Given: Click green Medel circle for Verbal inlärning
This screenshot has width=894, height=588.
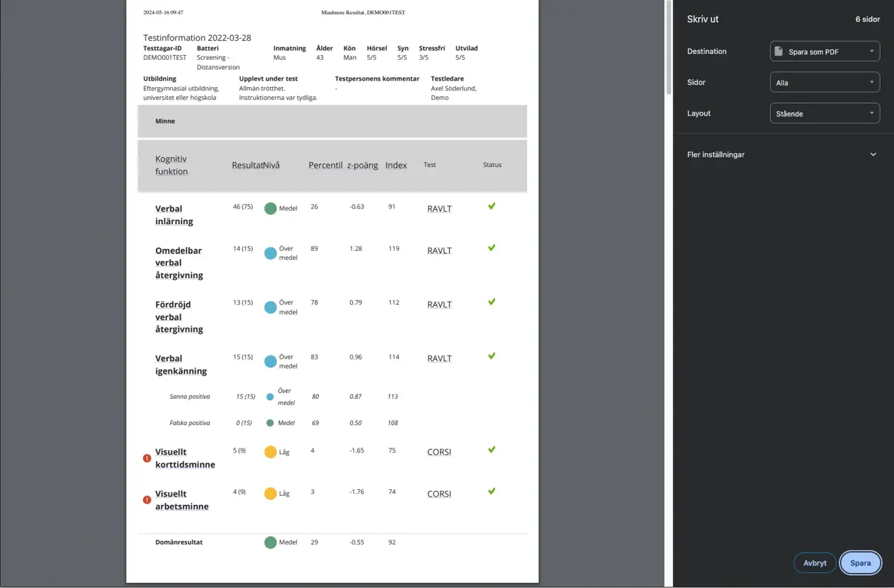Looking at the screenshot, I should (x=270, y=209).
